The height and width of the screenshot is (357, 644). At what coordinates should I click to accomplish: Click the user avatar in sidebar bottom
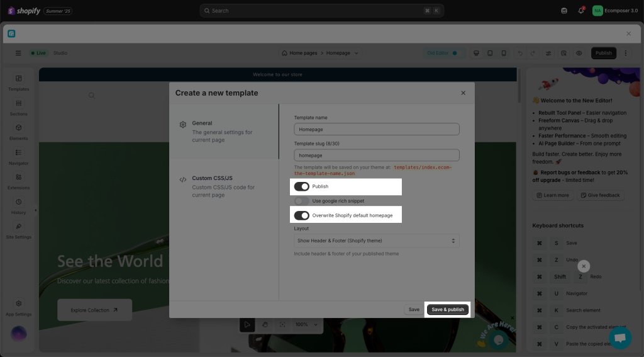tap(18, 334)
